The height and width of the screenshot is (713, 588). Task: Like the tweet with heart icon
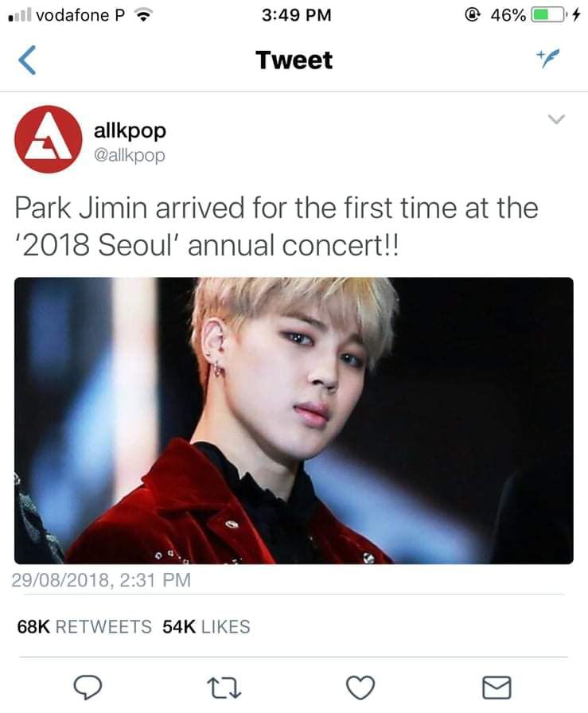[360, 687]
